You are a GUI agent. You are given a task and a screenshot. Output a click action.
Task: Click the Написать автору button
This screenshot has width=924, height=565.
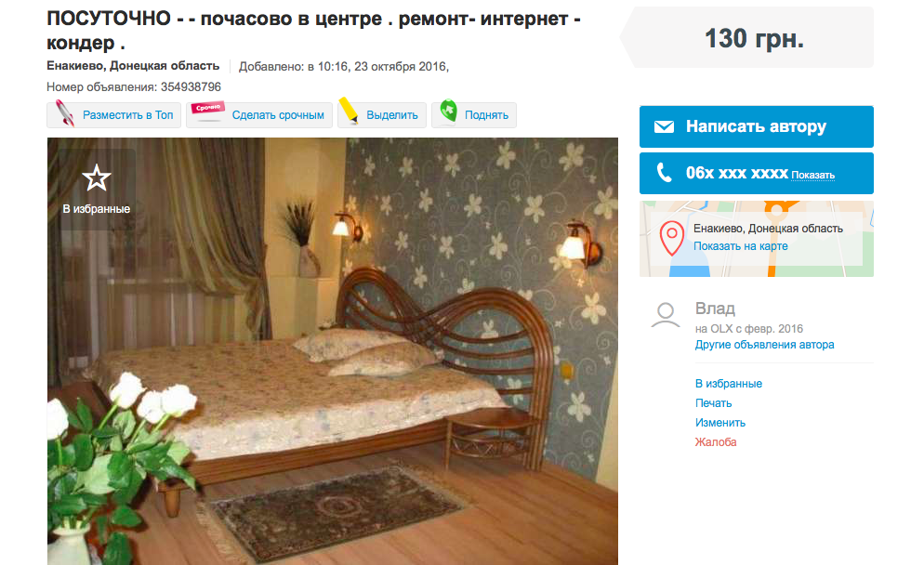756,126
